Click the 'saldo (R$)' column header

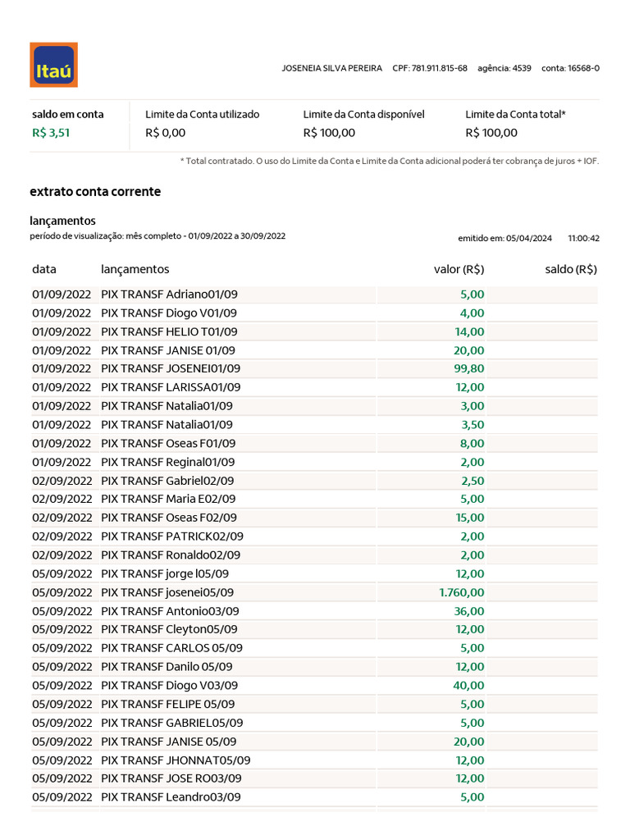571,269
